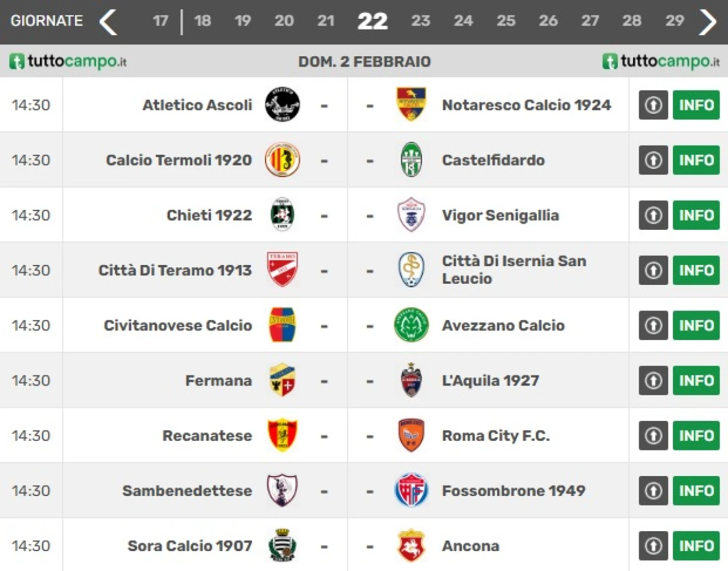Image resolution: width=728 pixels, height=571 pixels.
Task: Click the Città Di Teramo 1913 badge
Action: tap(283, 270)
